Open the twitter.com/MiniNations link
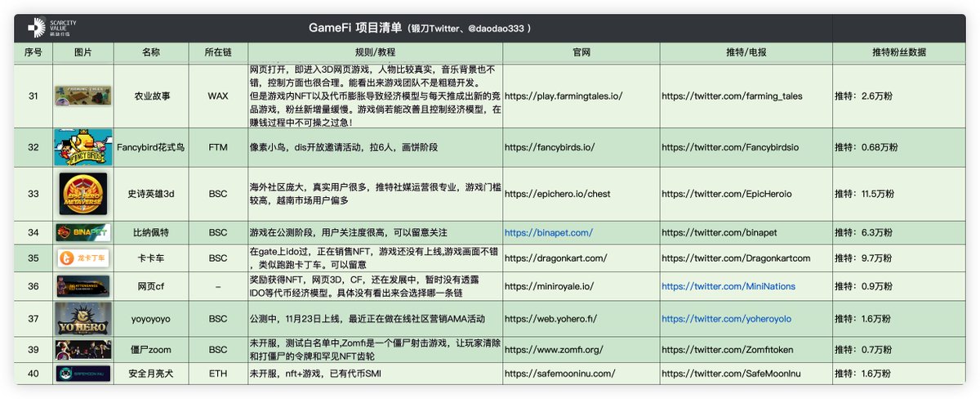 point(728,286)
